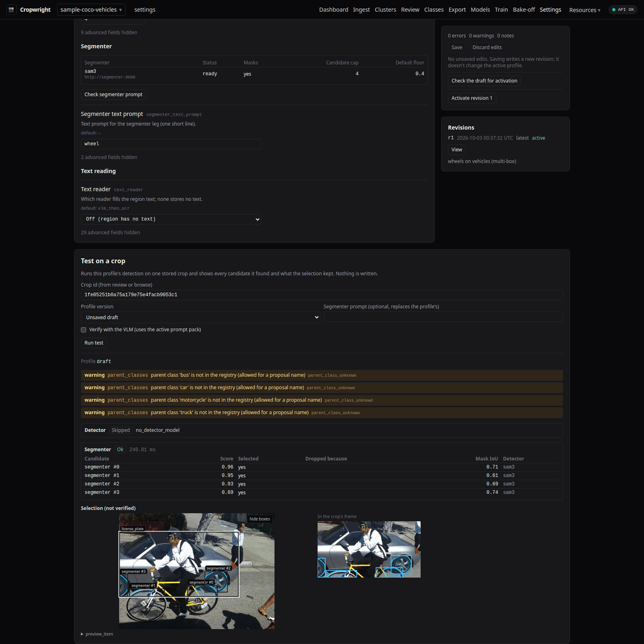Go to the Bake-off page
The image size is (644, 644).
click(524, 10)
